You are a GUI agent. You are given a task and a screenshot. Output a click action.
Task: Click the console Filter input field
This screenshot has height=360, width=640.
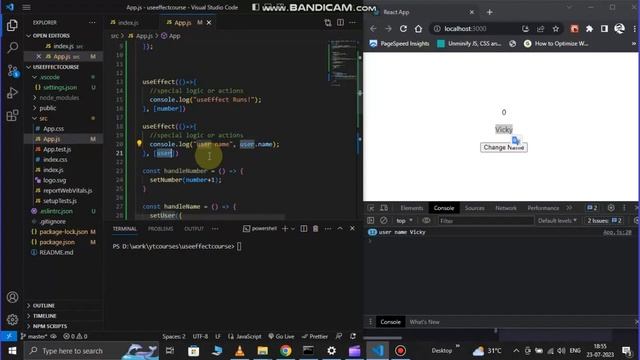point(485,220)
